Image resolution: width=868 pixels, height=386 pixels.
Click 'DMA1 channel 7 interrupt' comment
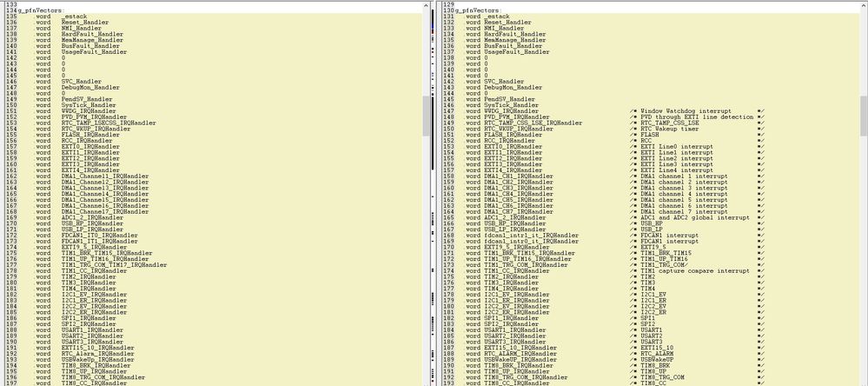coord(684,211)
